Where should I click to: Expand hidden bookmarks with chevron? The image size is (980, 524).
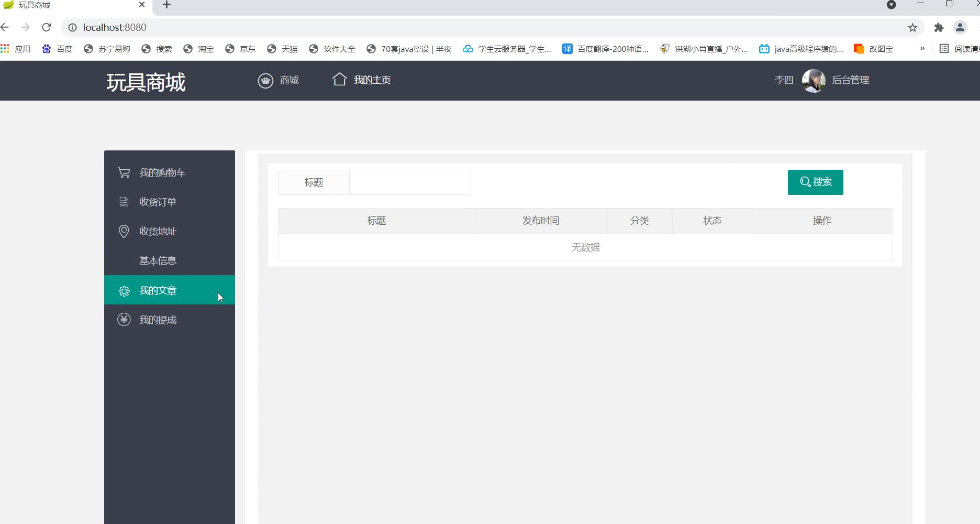[922, 48]
